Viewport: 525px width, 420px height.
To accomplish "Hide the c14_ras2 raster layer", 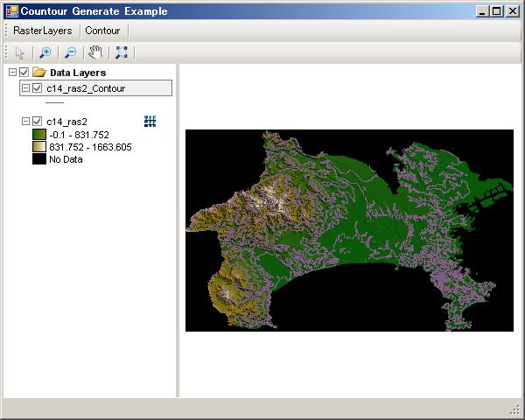I will click(37, 122).
